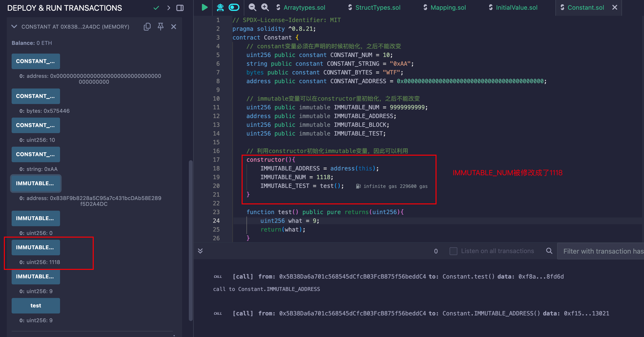Viewport: 644px width, 337px height.
Task: Click function test() declaration on line 23
Action: pyautogui.click(x=325, y=212)
